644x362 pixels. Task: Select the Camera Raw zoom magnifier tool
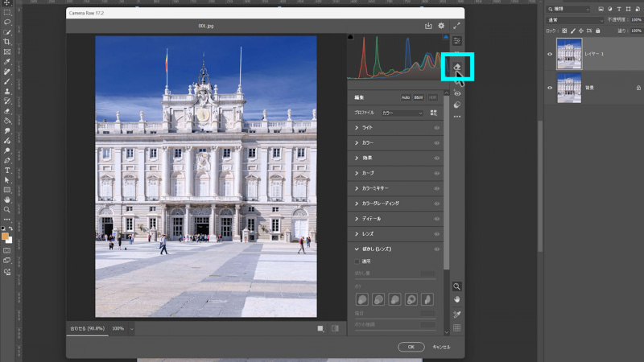click(456, 286)
